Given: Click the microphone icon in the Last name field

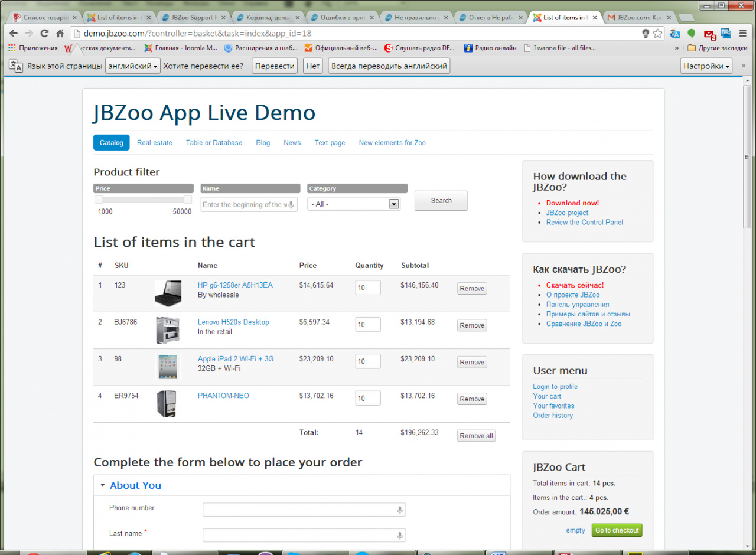Looking at the screenshot, I should coord(400,535).
